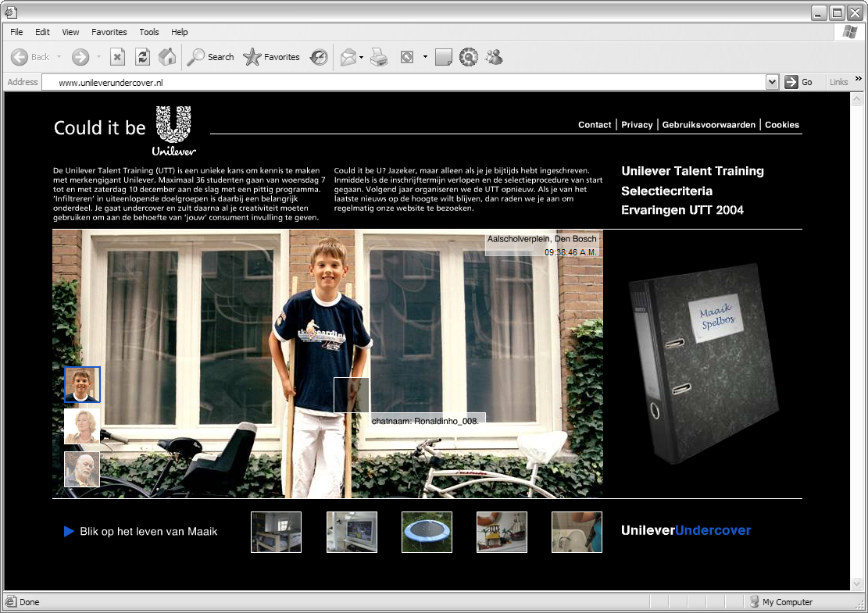Open the Favorites menu

tap(109, 32)
